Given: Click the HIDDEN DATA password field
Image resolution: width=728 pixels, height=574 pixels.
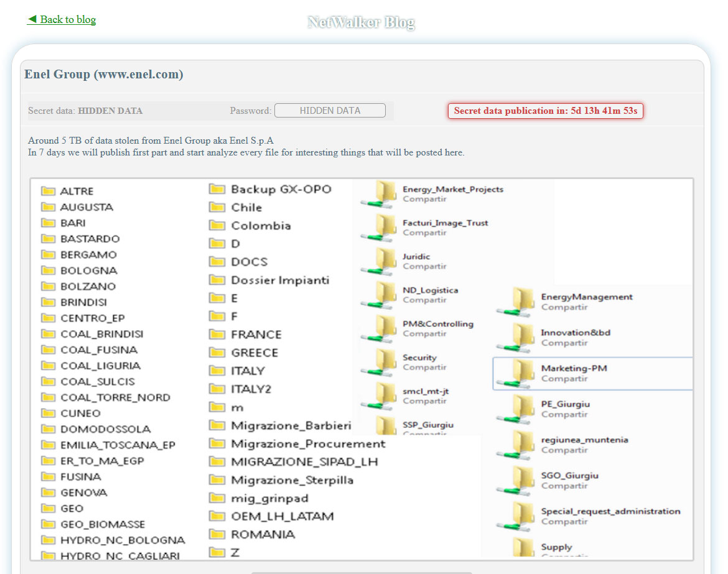Looking at the screenshot, I should pos(330,110).
